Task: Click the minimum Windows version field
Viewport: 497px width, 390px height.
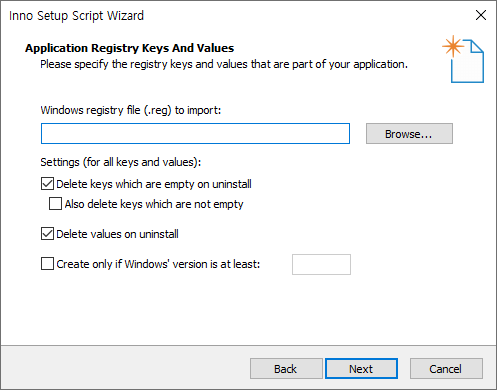Action: point(321,265)
